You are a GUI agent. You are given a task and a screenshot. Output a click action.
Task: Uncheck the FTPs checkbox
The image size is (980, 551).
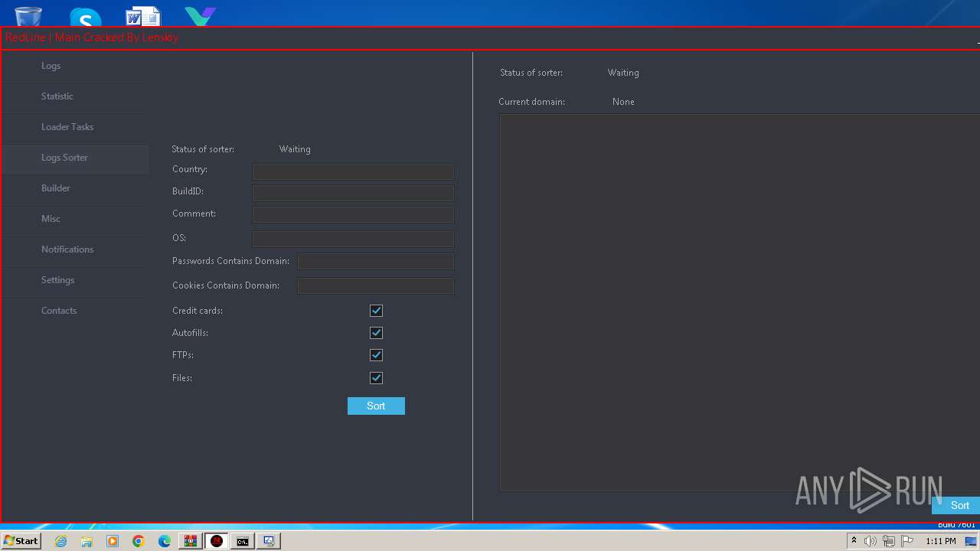pos(376,355)
